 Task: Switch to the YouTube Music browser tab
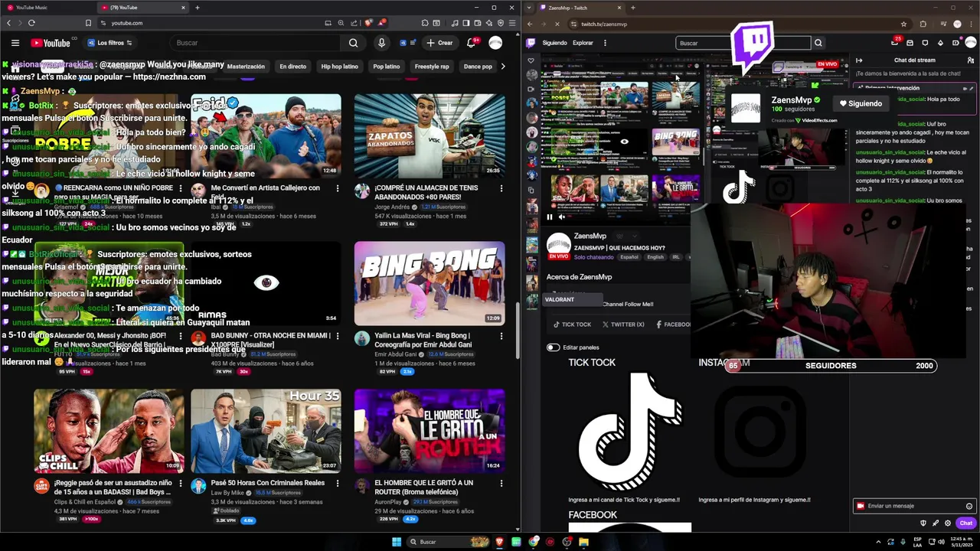tap(46, 8)
